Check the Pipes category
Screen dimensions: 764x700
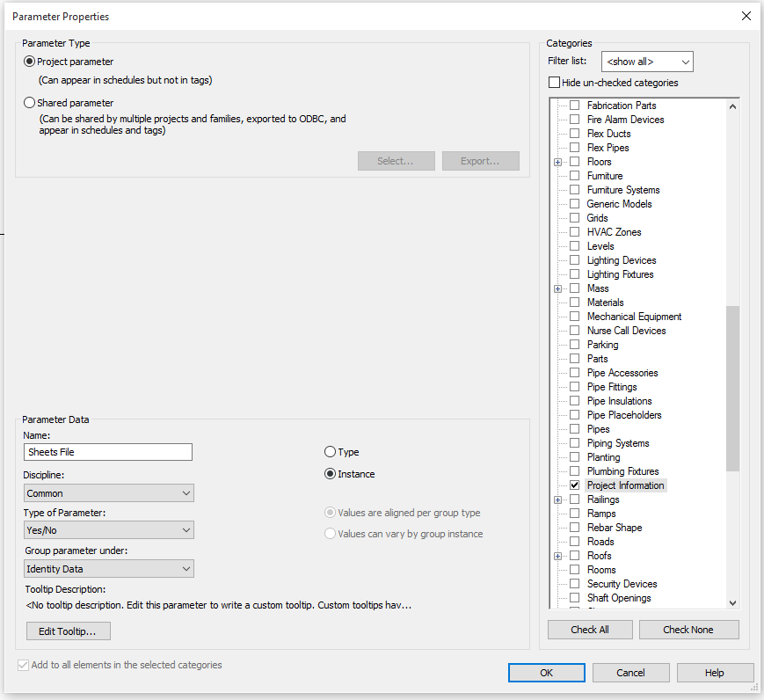click(x=575, y=428)
